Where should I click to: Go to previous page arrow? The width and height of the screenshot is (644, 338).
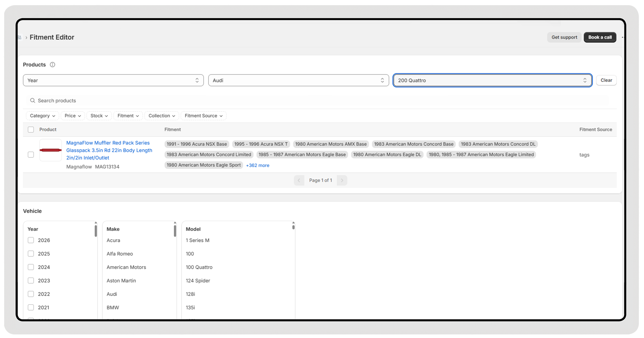coord(299,180)
